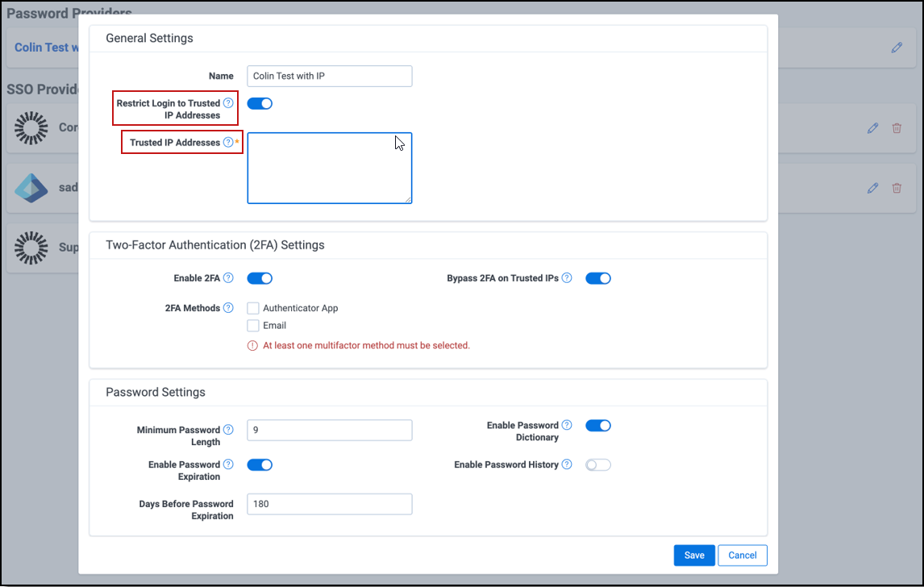Disable the Restrict Login to Trusted IP Addresses toggle

pos(260,103)
